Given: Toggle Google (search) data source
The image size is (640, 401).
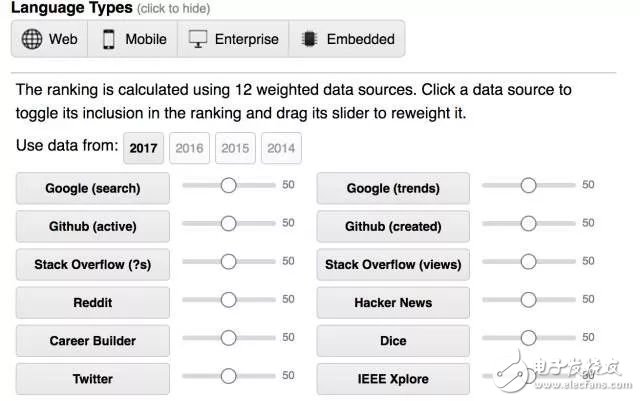Looking at the screenshot, I should pos(93,188).
